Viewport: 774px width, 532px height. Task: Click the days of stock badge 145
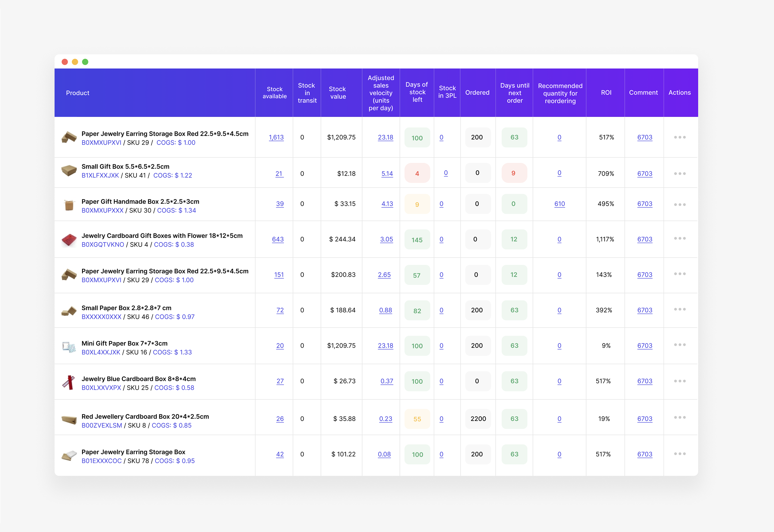[417, 240]
